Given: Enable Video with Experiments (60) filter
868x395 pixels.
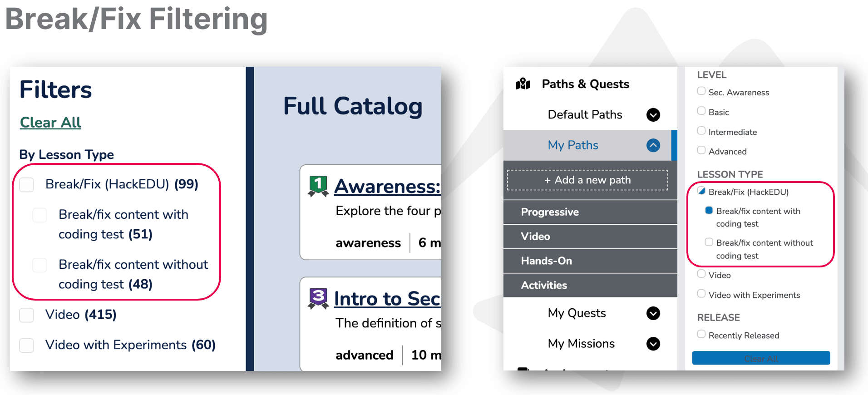Looking at the screenshot, I should click(x=27, y=346).
